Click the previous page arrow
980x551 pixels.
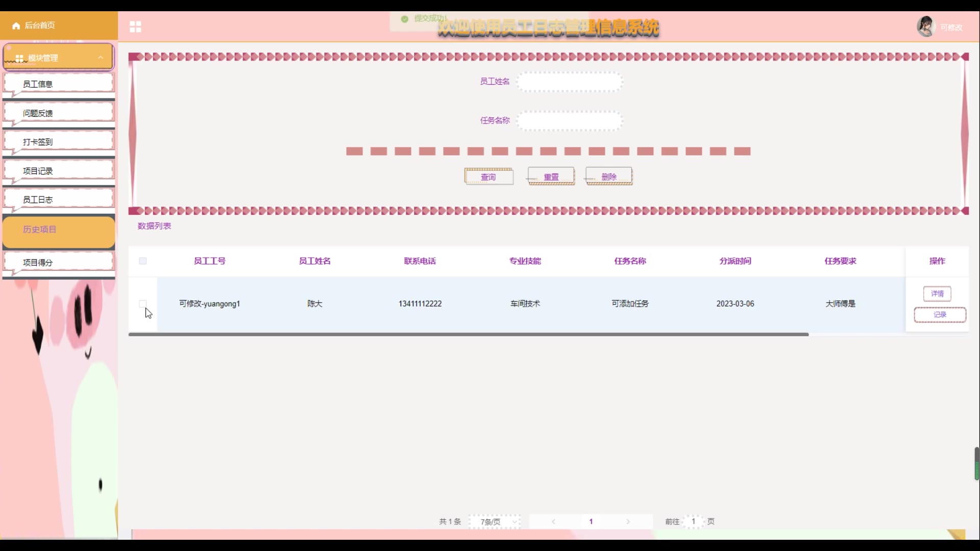click(553, 521)
